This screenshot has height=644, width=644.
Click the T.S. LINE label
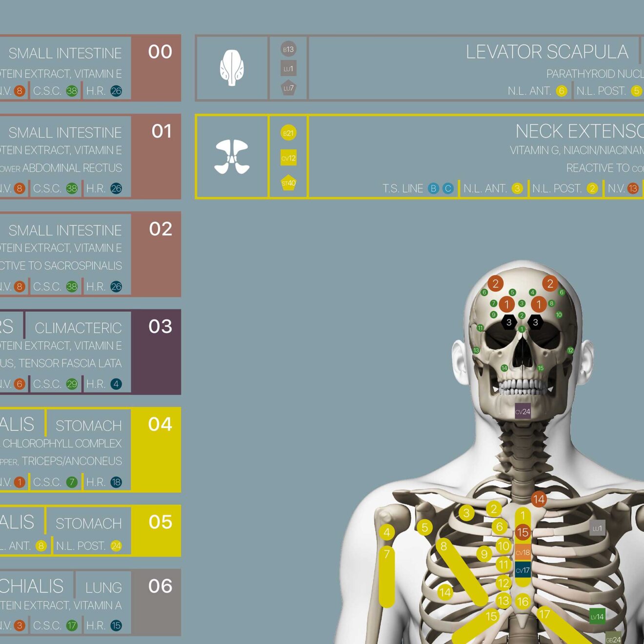[x=402, y=188]
